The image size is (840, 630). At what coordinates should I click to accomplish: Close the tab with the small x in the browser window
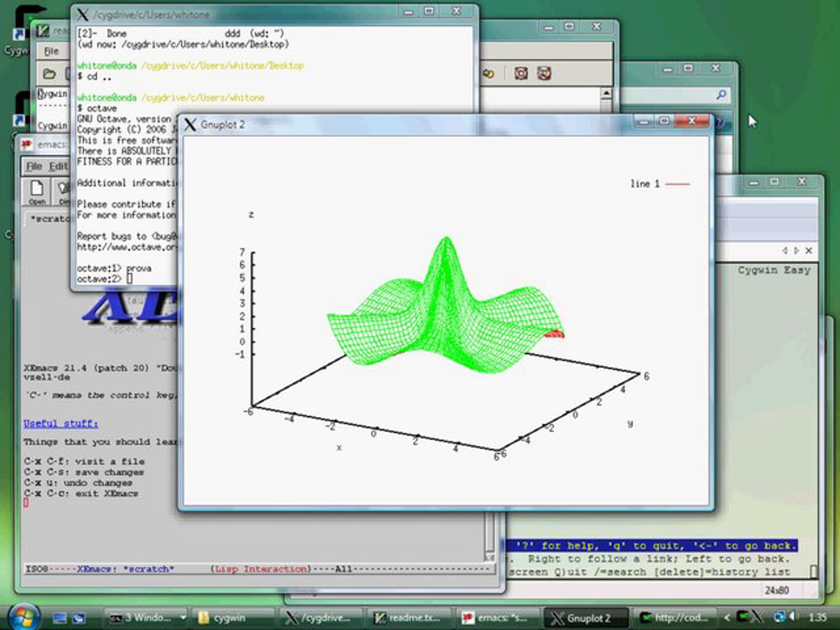click(x=809, y=250)
